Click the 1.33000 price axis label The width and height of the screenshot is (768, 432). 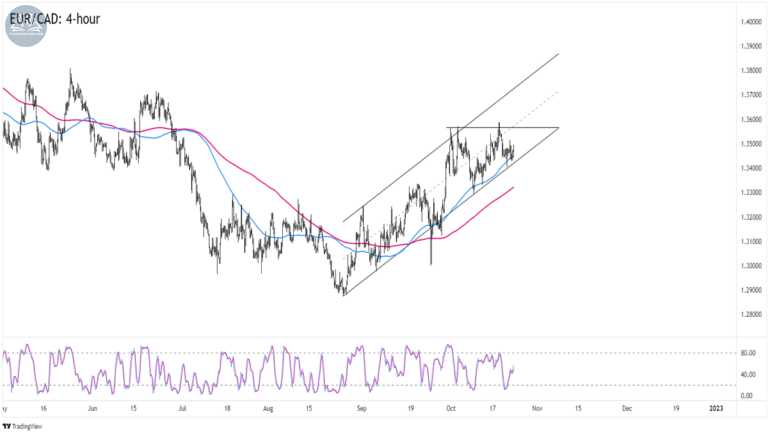pyautogui.click(x=751, y=192)
